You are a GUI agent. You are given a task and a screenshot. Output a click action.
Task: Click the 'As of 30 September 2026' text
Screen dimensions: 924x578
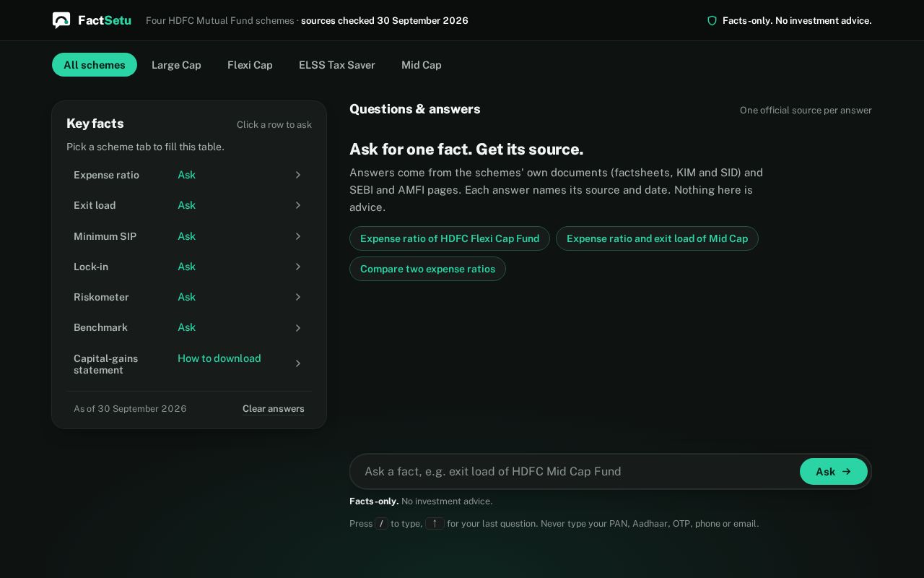[130, 409]
